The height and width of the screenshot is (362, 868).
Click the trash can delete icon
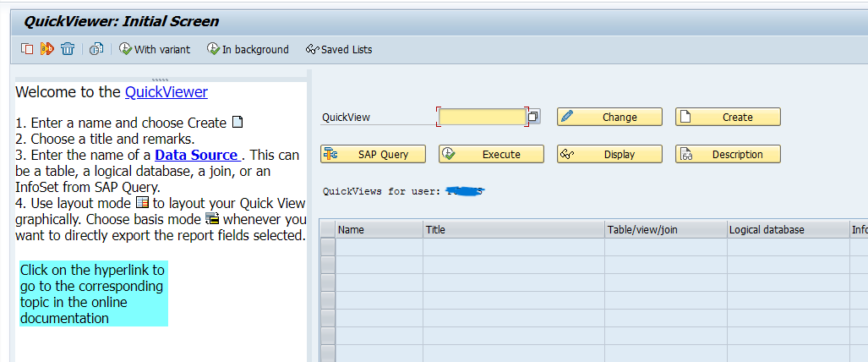[68, 49]
